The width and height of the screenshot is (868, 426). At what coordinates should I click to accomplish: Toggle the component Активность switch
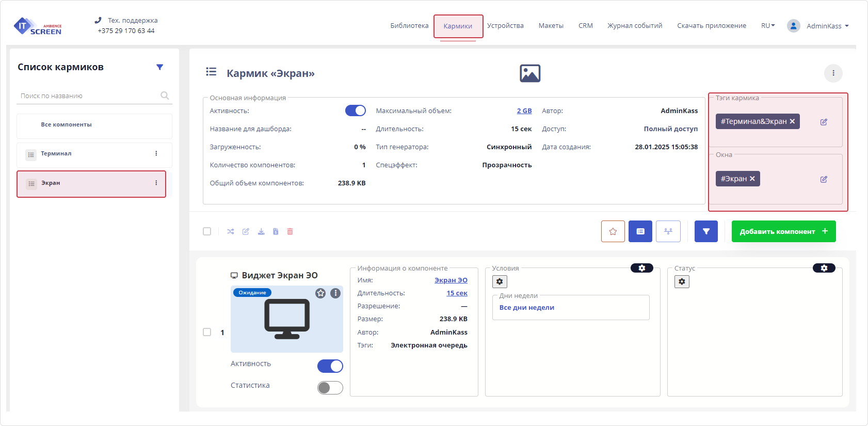coord(330,366)
